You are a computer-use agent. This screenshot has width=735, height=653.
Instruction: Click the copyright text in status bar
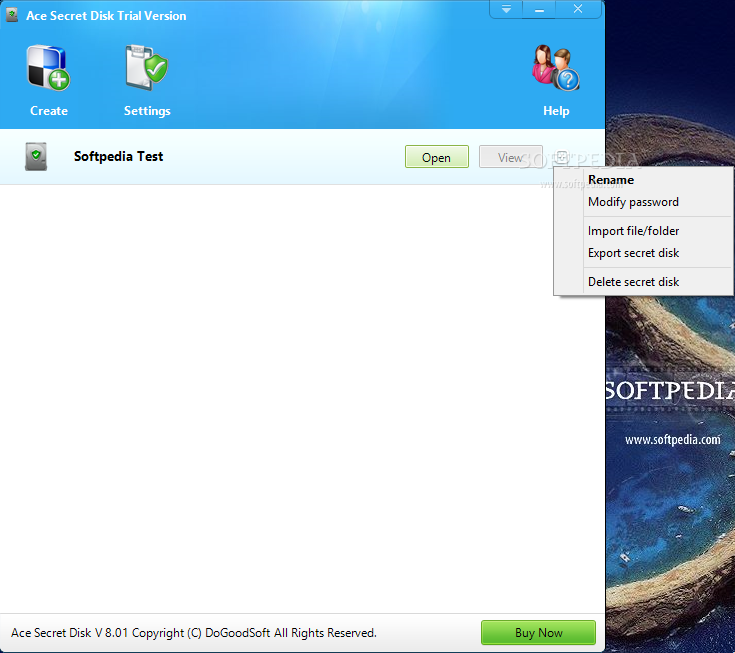point(194,633)
